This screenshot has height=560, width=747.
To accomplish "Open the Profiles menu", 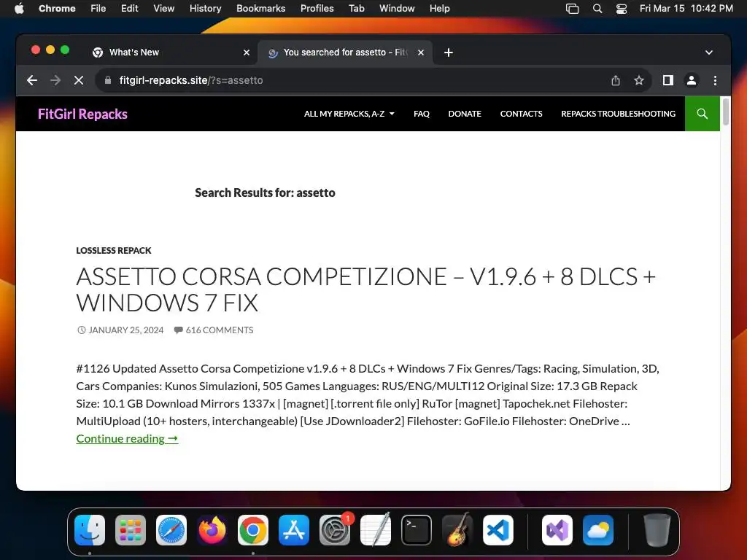I will click(x=317, y=8).
